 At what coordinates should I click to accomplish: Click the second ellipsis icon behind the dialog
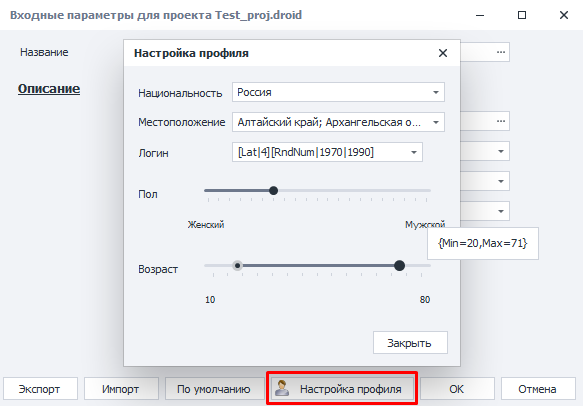501,121
